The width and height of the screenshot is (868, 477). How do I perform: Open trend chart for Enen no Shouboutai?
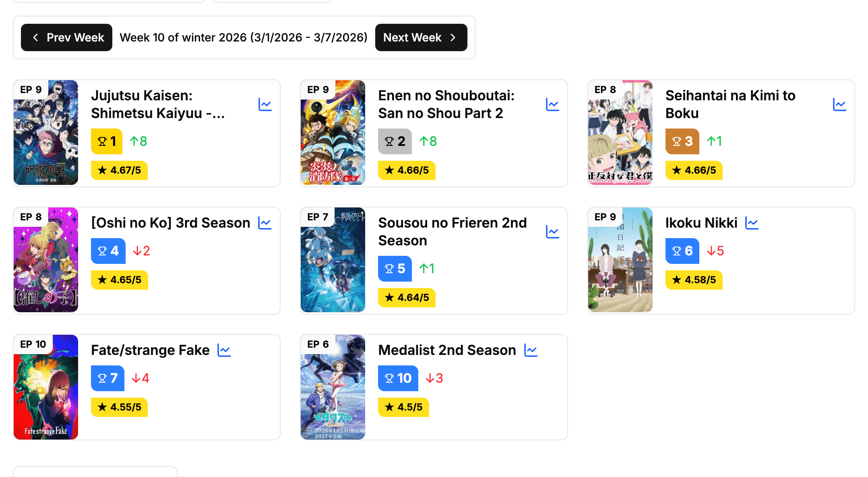[552, 105]
